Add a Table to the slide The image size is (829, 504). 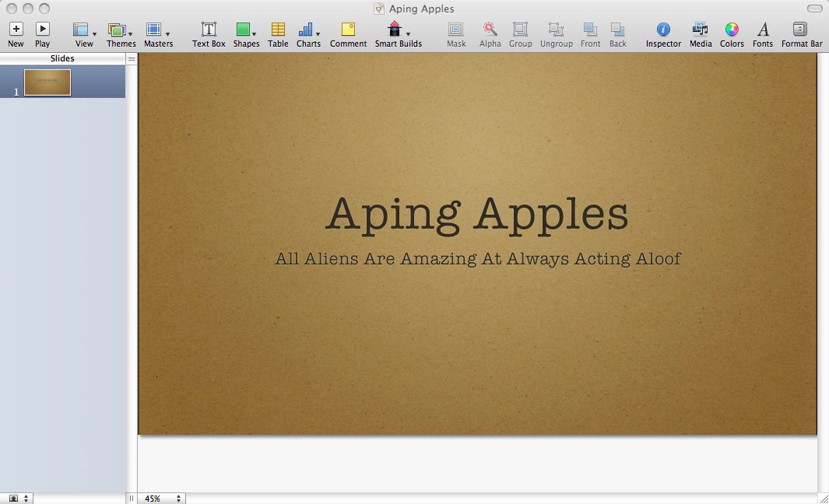point(278,31)
